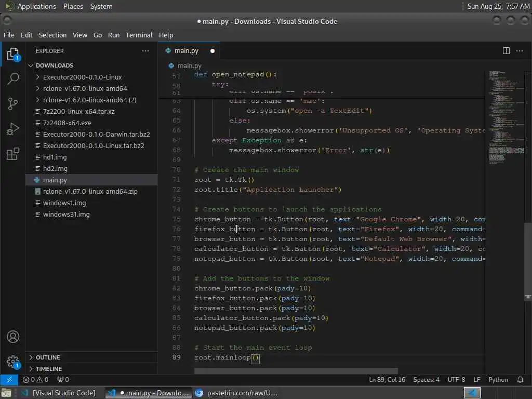This screenshot has width=532, height=399.
Task: Click the show desktop icon in taskbar
Action: (6, 393)
